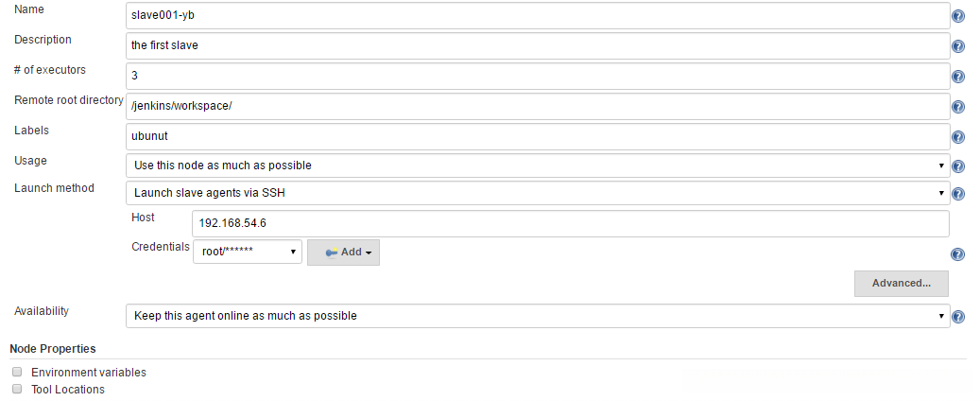The width and height of the screenshot is (980, 401).
Task: Open help for the Name field
Action: 958,16
